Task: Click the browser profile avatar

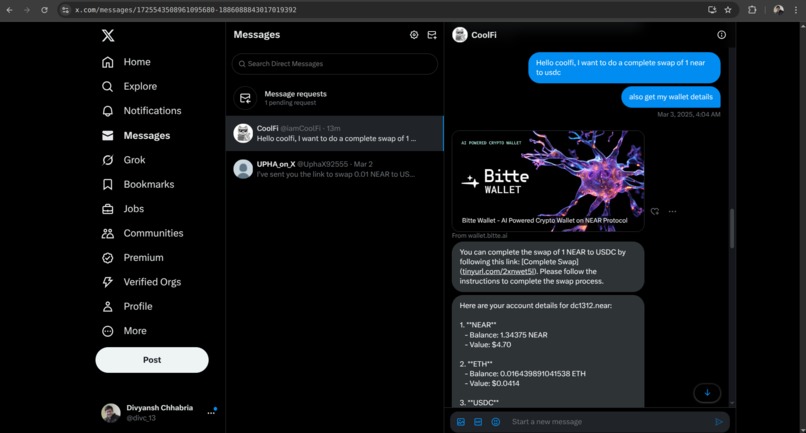Action: coord(778,10)
